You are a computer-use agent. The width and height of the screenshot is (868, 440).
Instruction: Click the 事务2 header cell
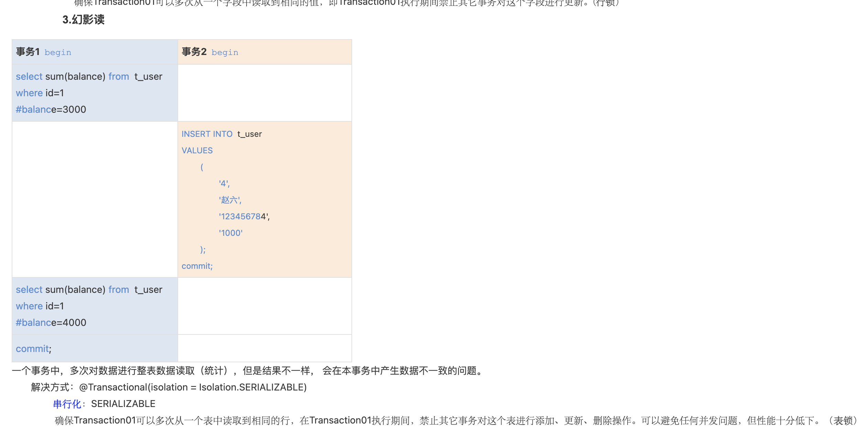(x=194, y=52)
